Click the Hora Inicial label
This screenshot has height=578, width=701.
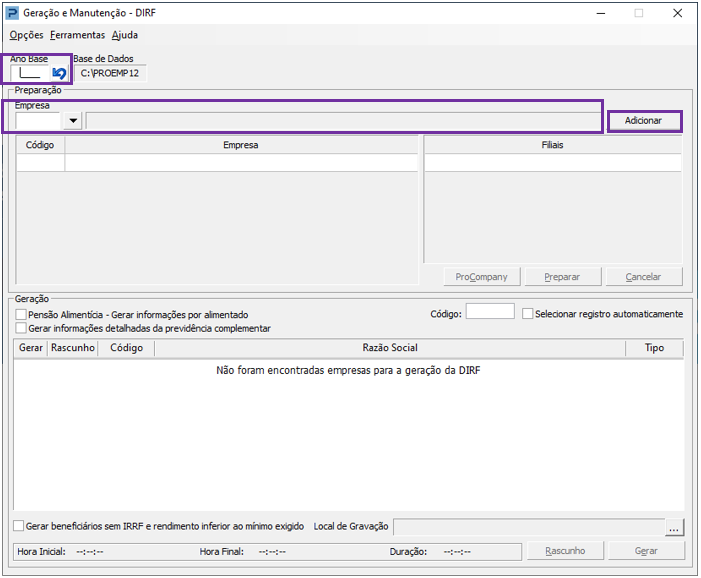41,552
